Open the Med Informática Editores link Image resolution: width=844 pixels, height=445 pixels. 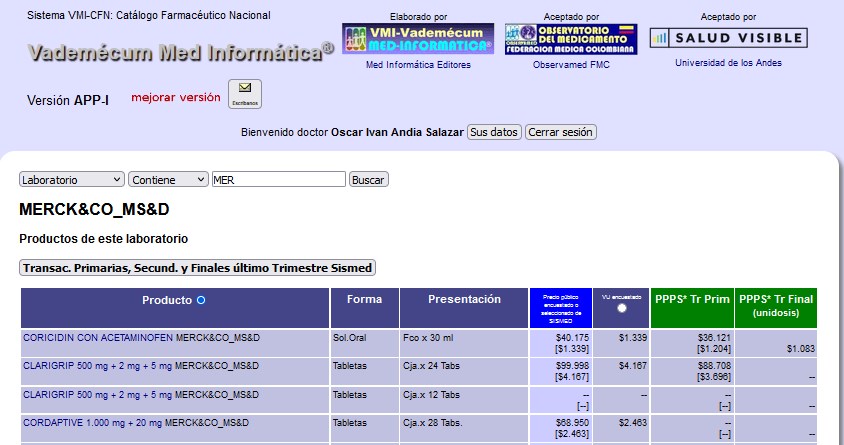[x=418, y=65]
